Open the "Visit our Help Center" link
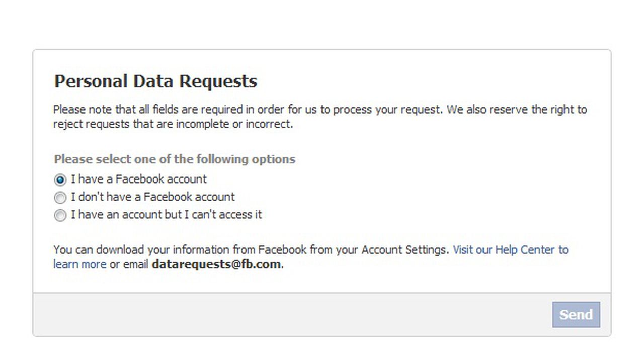This screenshot has width=644, height=362. (510, 250)
